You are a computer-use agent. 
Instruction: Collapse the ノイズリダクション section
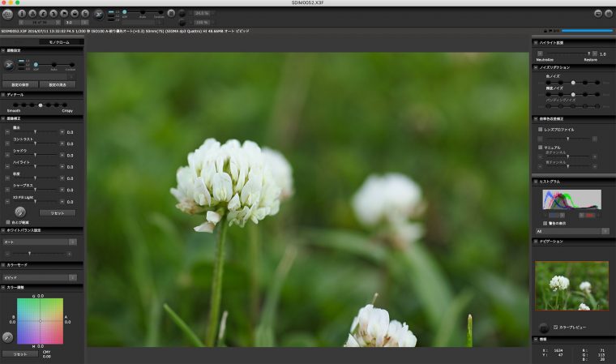pyautogui.click(x=536, y=67)
